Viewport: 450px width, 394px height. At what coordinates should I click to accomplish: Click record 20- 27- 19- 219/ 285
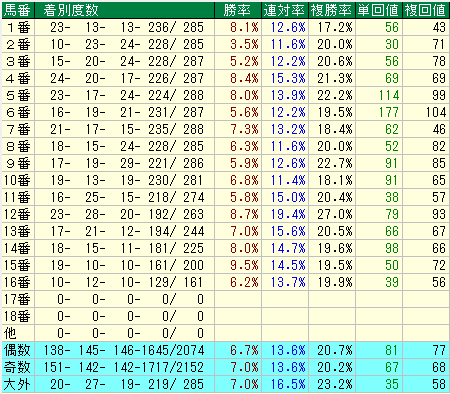click(x=127, y=384)
